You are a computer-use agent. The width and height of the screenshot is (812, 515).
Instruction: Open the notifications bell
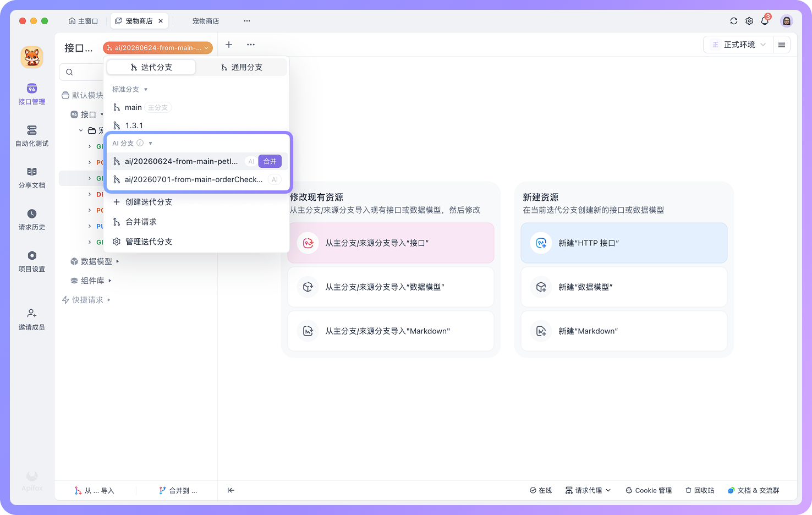point(765,21)
